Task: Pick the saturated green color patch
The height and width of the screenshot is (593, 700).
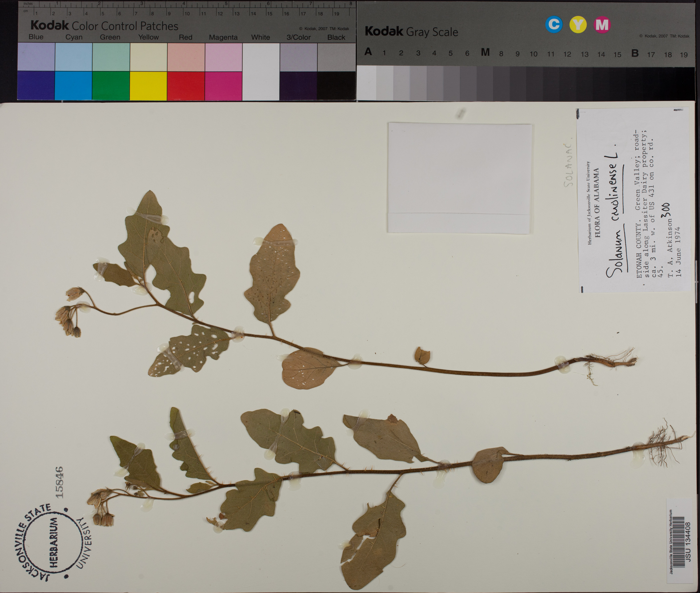Action: 111,86
